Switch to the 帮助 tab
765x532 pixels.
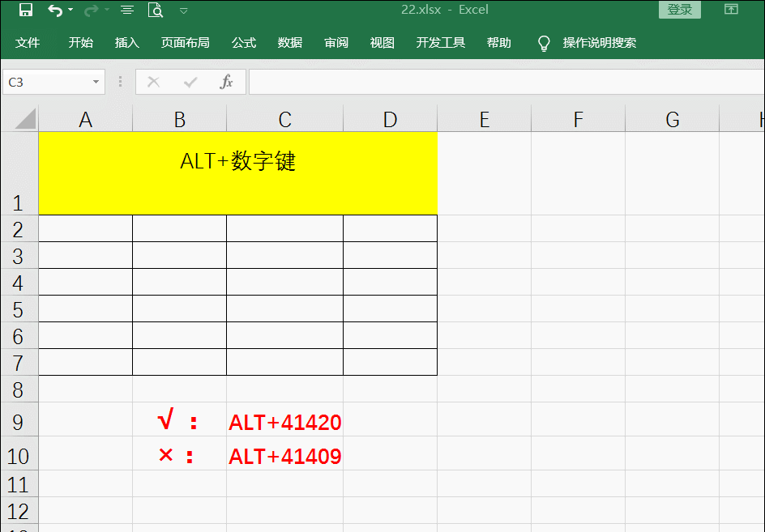click(498, 43)
